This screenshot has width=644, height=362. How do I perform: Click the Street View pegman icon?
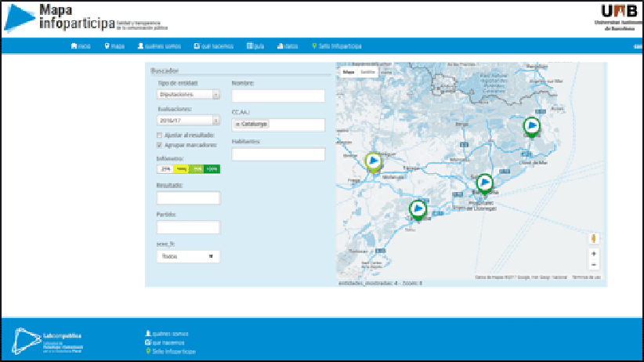(594, 237)
